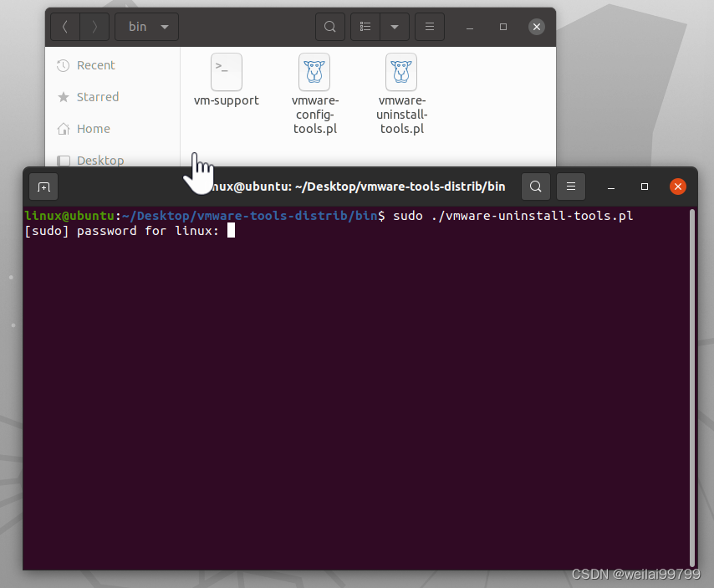Image resolution: width=714 pixels, height=588 pixels.
Task: Open the vm-support executable
Action: coord(226,72)
